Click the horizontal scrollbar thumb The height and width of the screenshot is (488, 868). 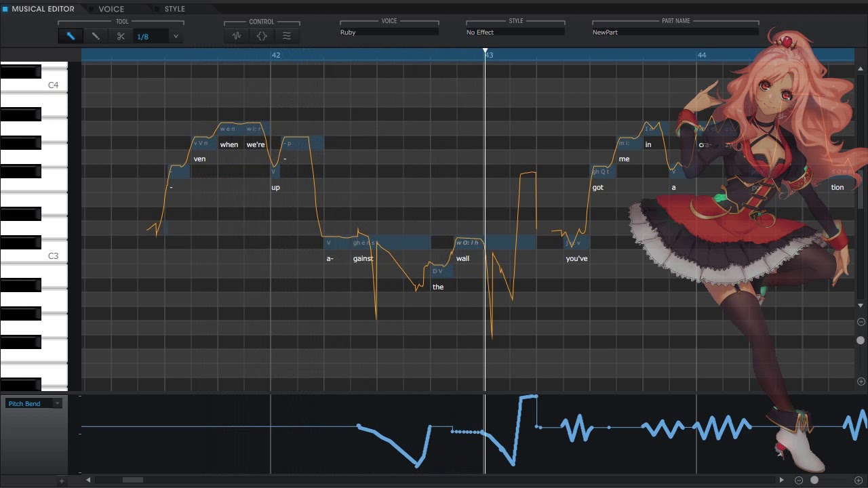coord(132,480)
